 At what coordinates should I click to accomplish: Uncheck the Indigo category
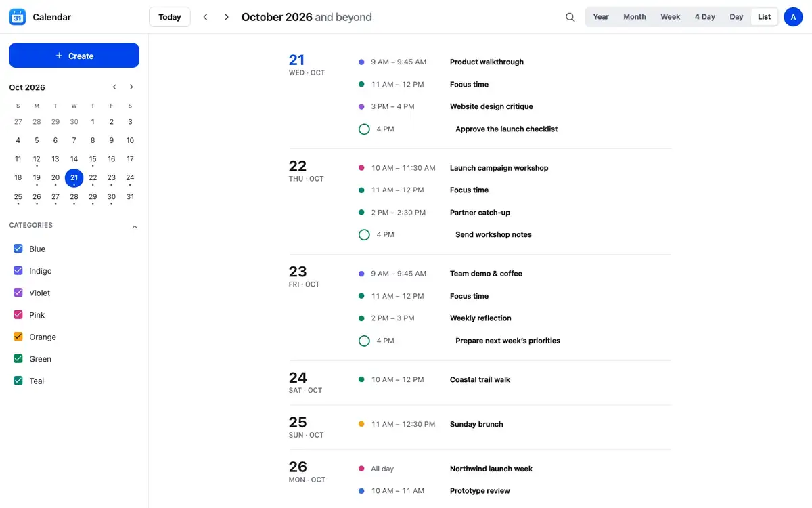pyautogui.click(x=18, y=271)
